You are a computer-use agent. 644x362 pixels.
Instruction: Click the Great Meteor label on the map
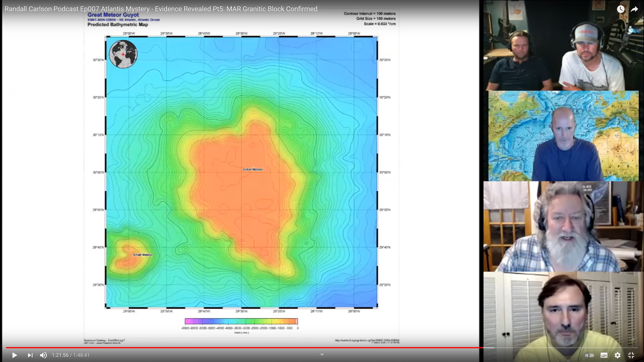pyautogui.click(x=253, y=169)
